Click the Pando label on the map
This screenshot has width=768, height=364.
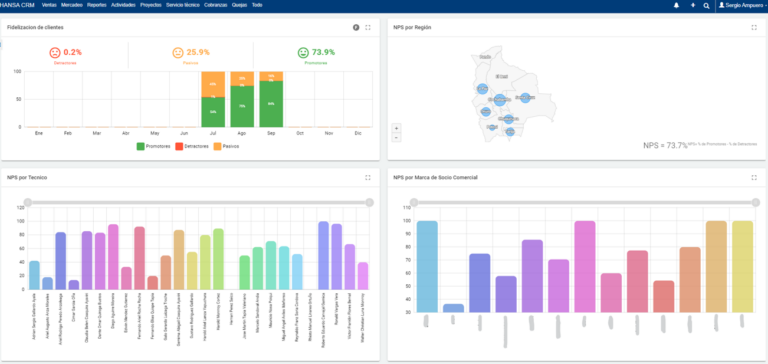[485, 57]
